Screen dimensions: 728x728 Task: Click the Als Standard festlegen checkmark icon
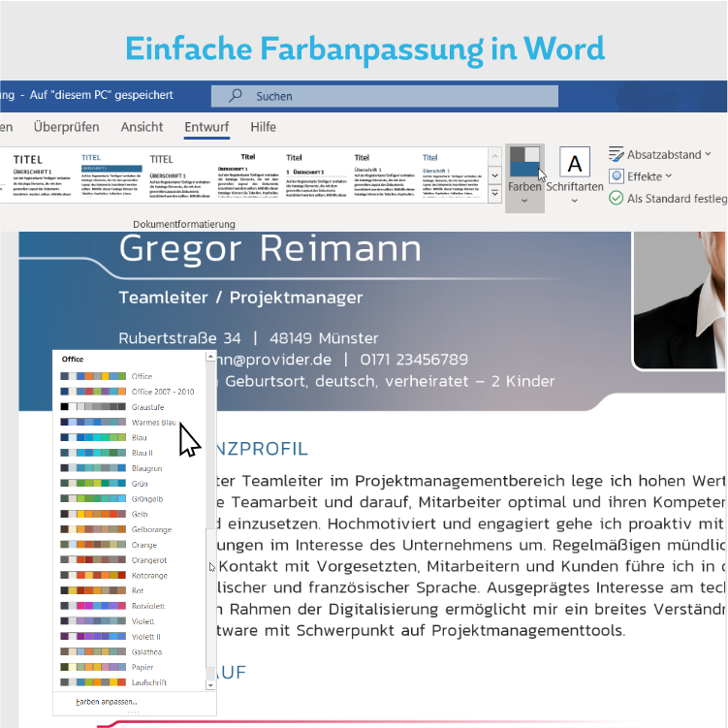click(x=617, y=199)
